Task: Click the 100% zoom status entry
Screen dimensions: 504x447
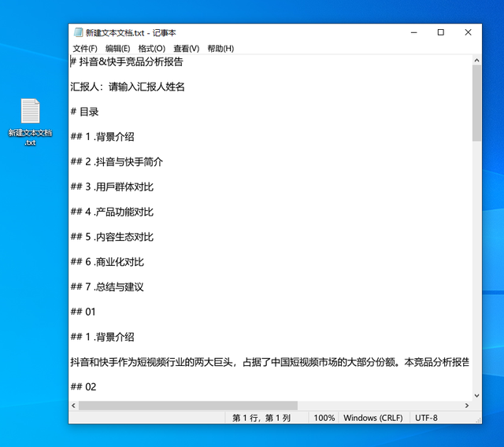Action: pyautogui.click(x=324, y=418)
